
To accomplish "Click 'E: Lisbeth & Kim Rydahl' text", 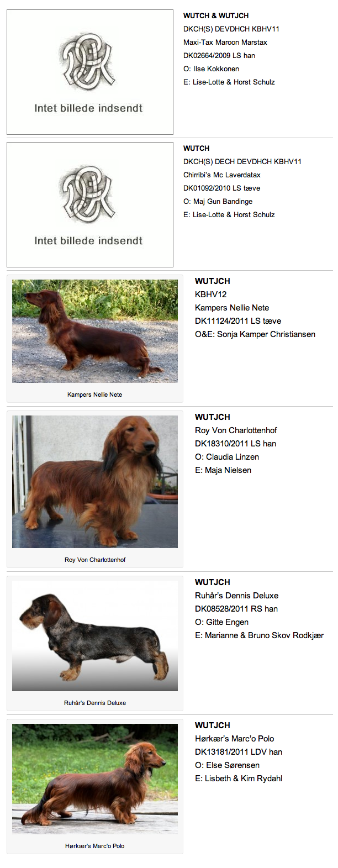I will 239,778.
